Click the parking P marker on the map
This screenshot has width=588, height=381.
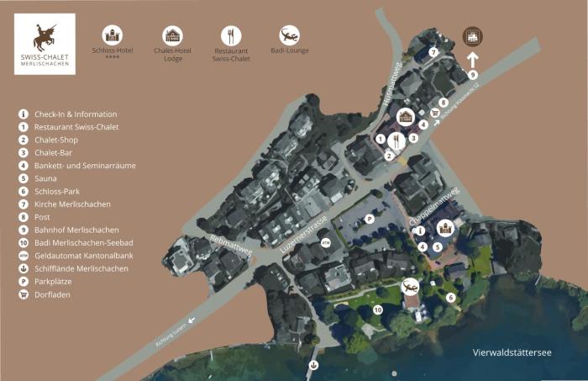[370, 218]
